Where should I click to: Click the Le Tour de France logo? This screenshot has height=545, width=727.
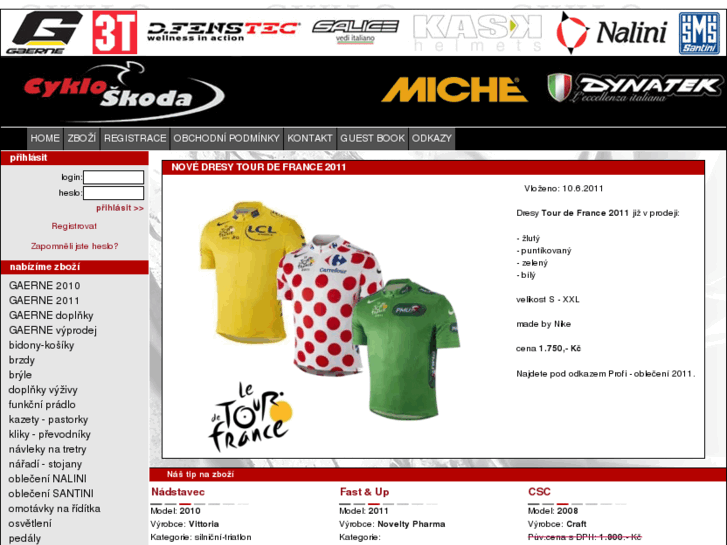[250, 417]
